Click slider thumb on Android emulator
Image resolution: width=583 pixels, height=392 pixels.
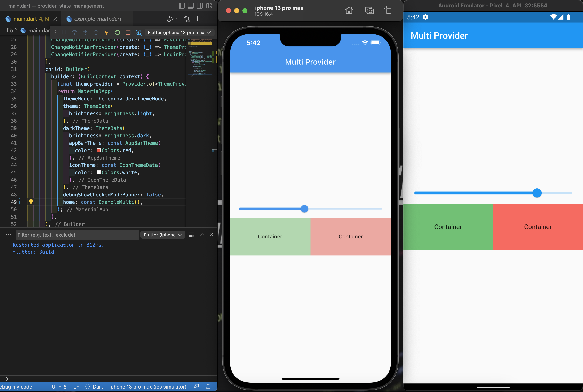pyautogui.click(x=537, y=193)
